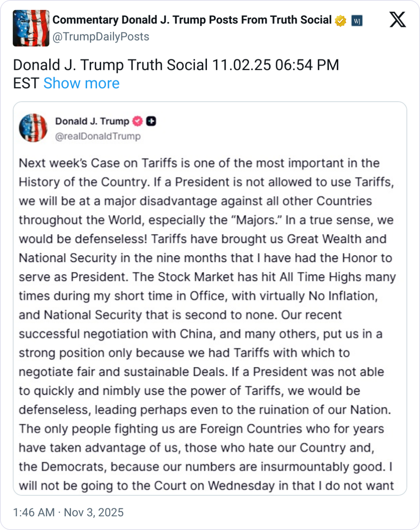420x530 pixels.
Task: Open the quoted post's round flag avatar
Action: coord(33,128)
